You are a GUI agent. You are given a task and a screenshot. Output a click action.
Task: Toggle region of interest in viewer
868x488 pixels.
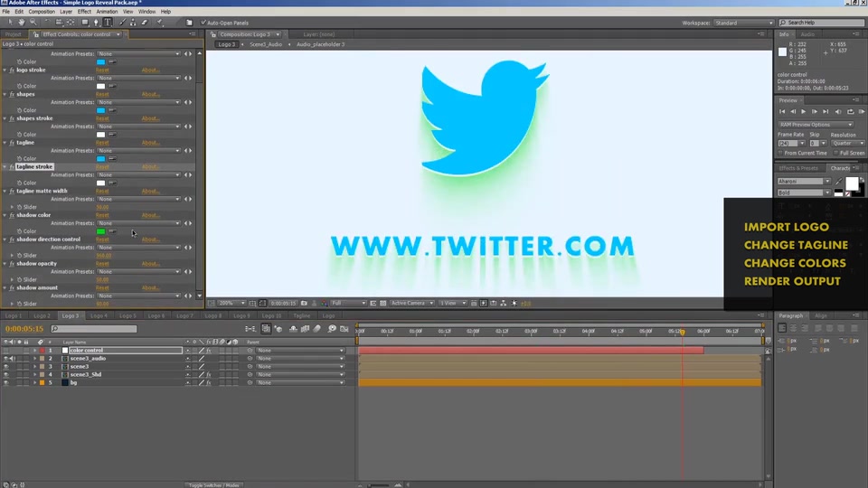373,304
